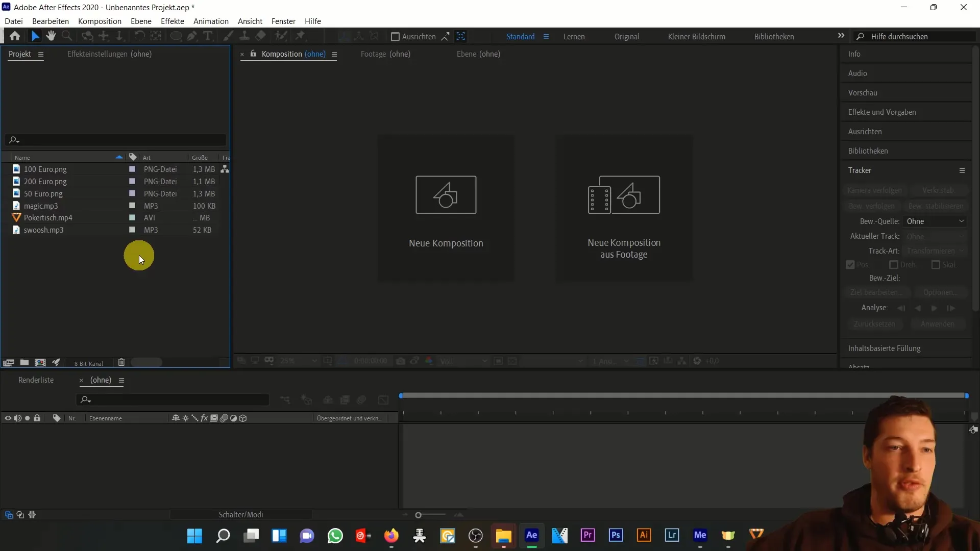
Task: Select the Pen tool
Action: pos(192,36)
